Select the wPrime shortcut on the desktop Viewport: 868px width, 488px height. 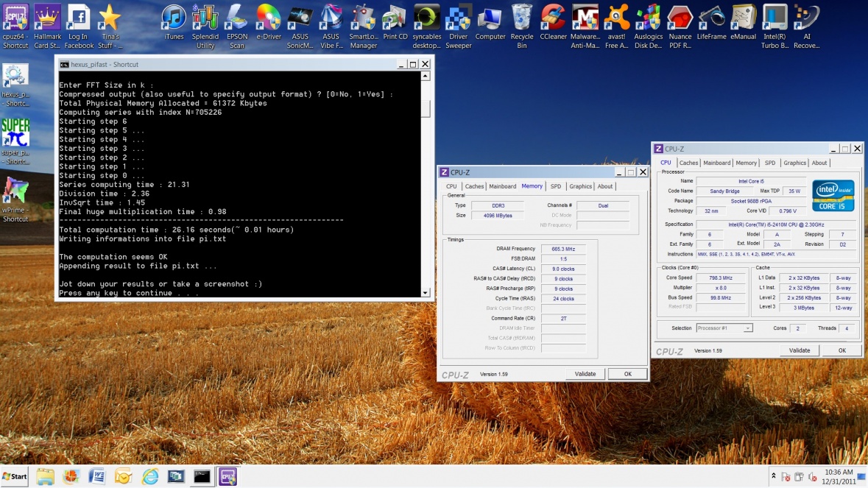(15, 196)
